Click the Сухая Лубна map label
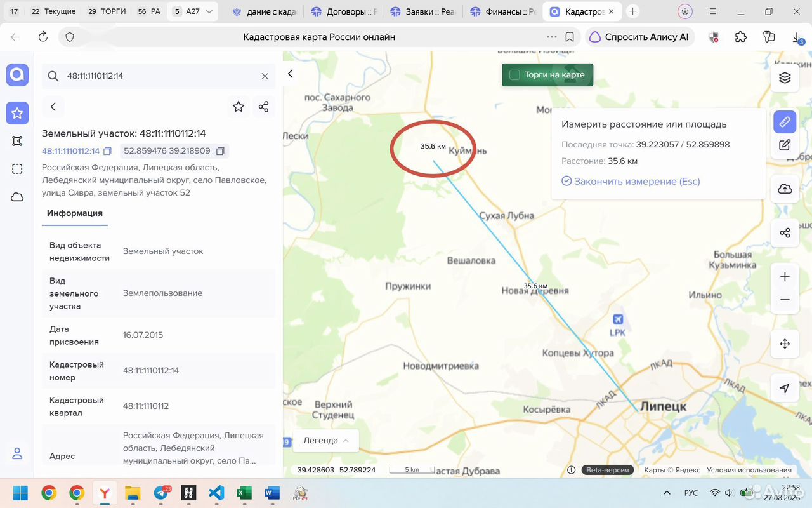 (x=506, y=215)
